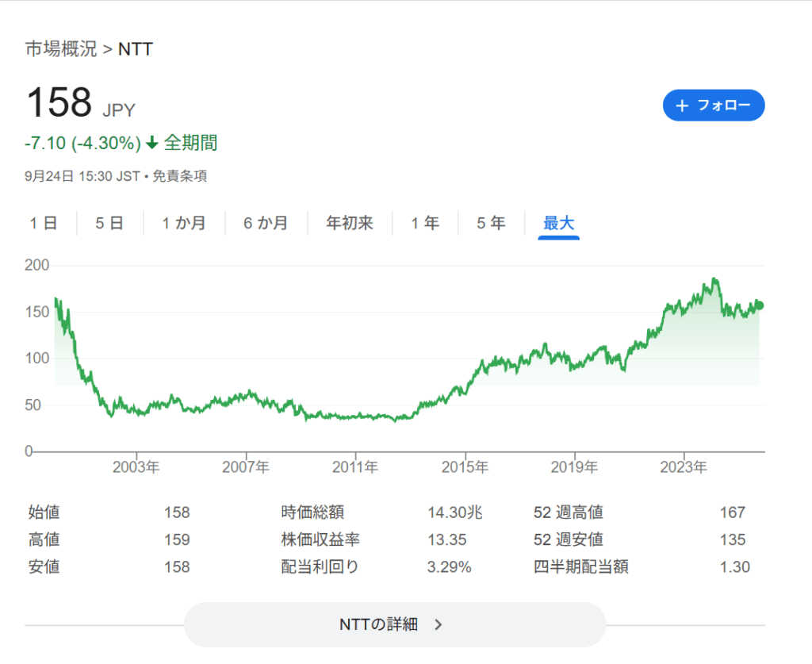812x664 pixels.
Task: Open 市場概況 breadcrumb link
Action: [x=60, y=49]
